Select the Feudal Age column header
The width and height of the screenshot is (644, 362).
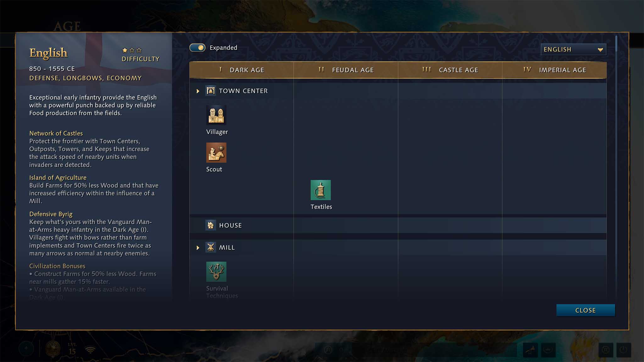[x=346, y=70]
